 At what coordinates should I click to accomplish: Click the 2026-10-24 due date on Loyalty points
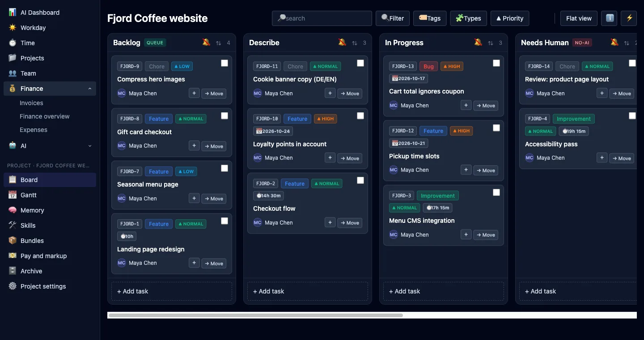coord(273,131)
